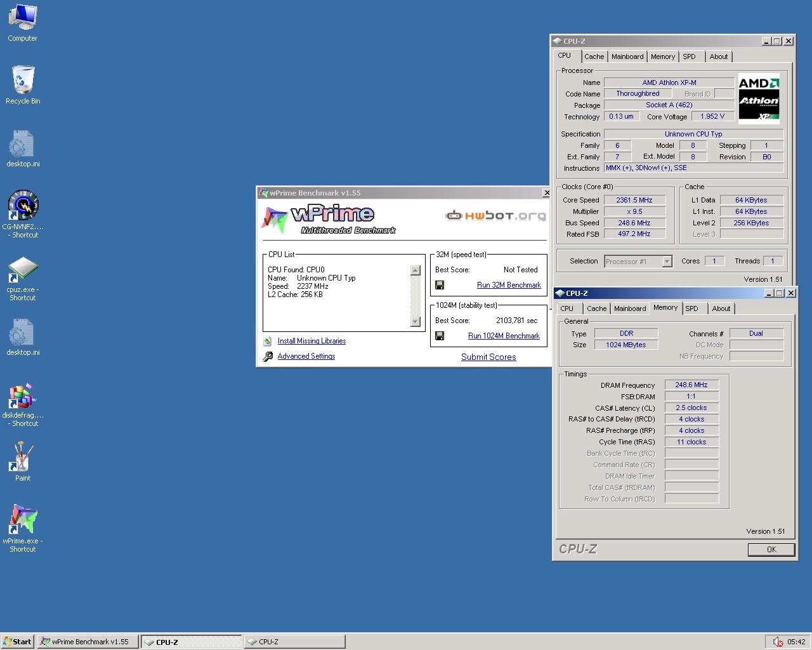Open the Advanced Settings link

[306, 356]
